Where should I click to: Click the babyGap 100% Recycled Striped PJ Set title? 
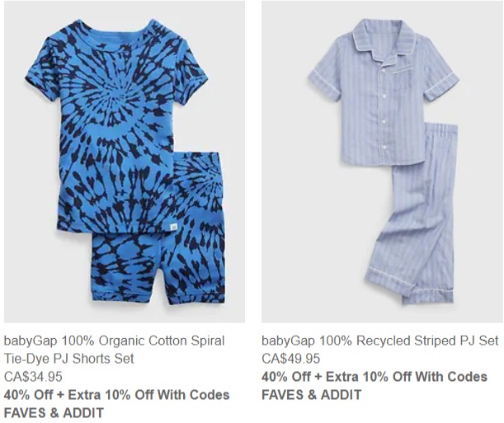380,341
